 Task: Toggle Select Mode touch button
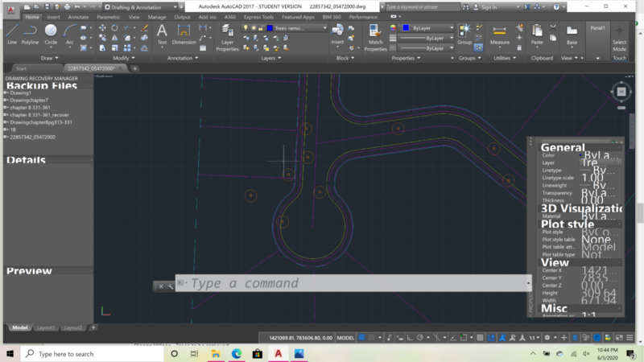619,35
